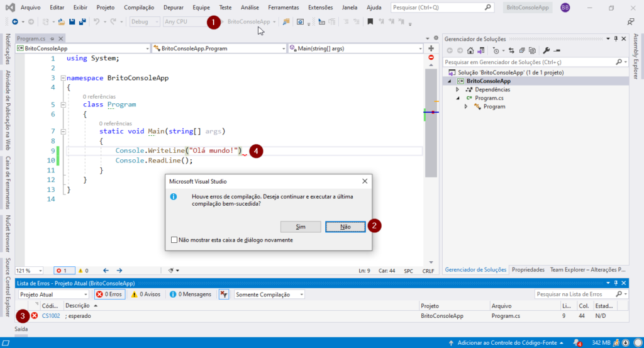
Task: Click the Home icon in Solution Explorer
Action: coord(470,50)
